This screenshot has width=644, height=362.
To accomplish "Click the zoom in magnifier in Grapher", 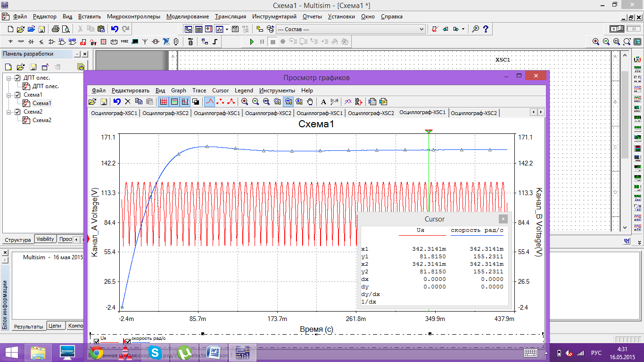I will coord(245,101).
